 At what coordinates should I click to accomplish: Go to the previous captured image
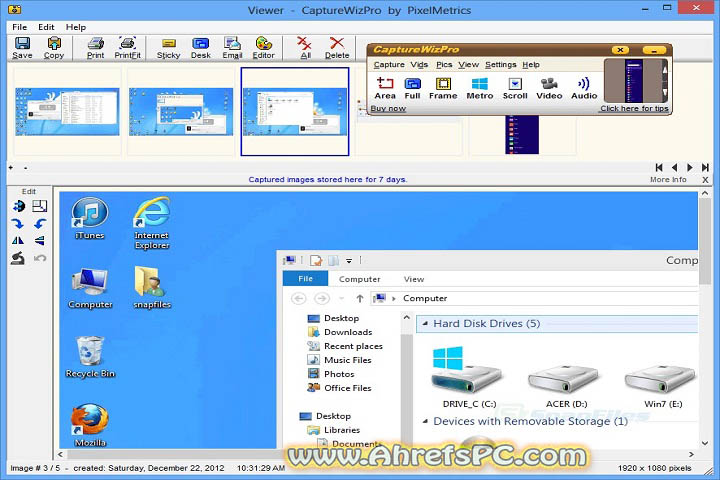674,168
